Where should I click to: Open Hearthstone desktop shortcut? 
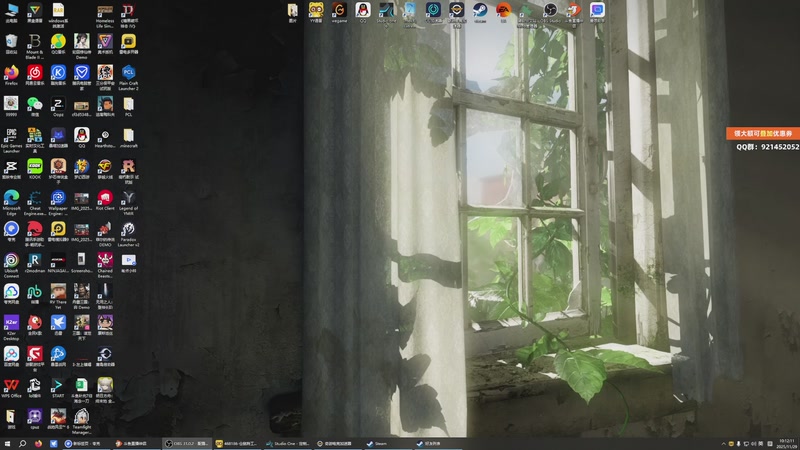105,138
